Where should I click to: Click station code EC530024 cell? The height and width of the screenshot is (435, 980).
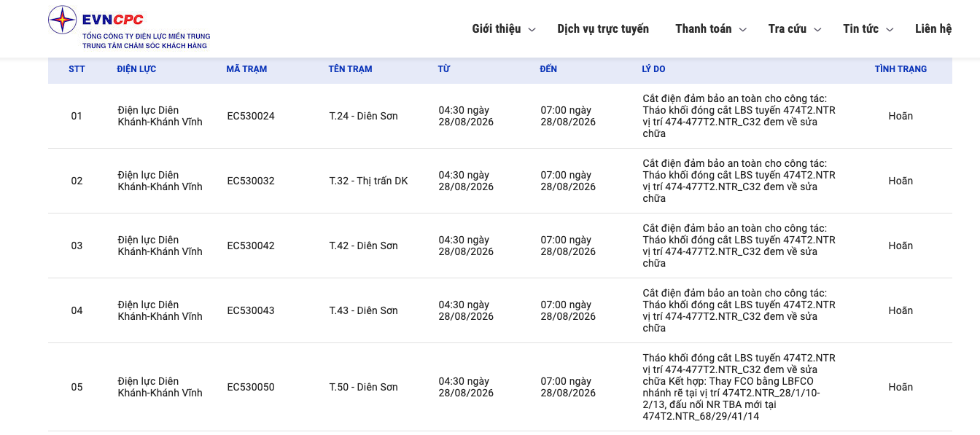[x=251, y=116]
